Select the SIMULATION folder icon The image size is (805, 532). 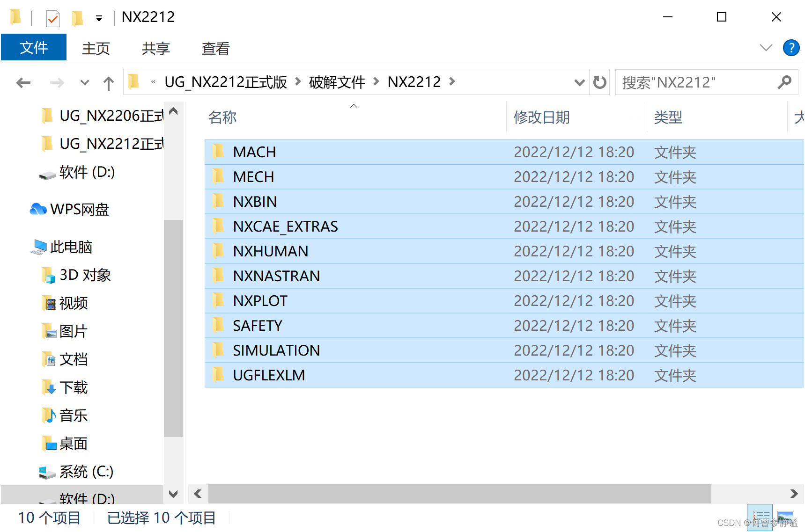pos(218,350)
